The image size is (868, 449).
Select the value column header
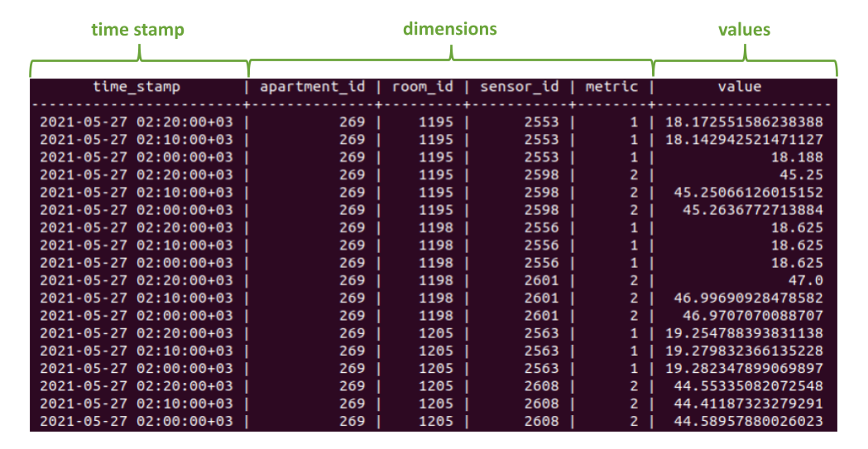point(740,86)
